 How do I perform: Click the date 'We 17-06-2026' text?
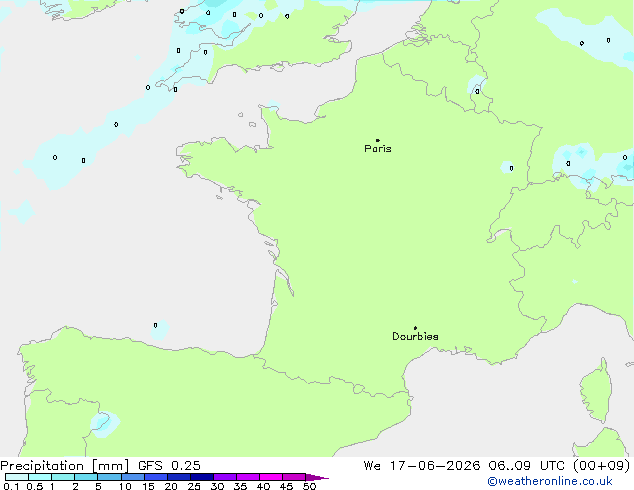point(422,466)
